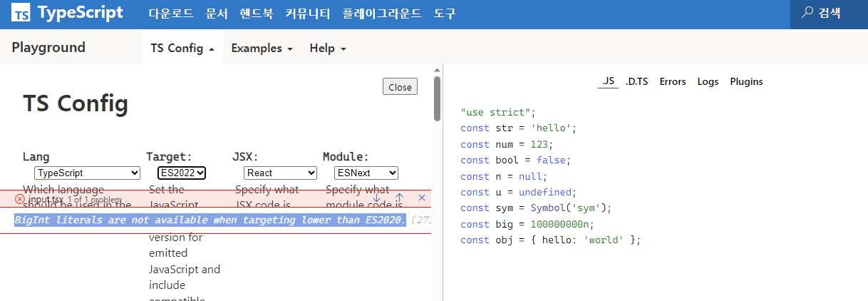The height and width of the screenshot is (301, 868).
Task: Switch to the Errors tab
Action: coord(673,81)
